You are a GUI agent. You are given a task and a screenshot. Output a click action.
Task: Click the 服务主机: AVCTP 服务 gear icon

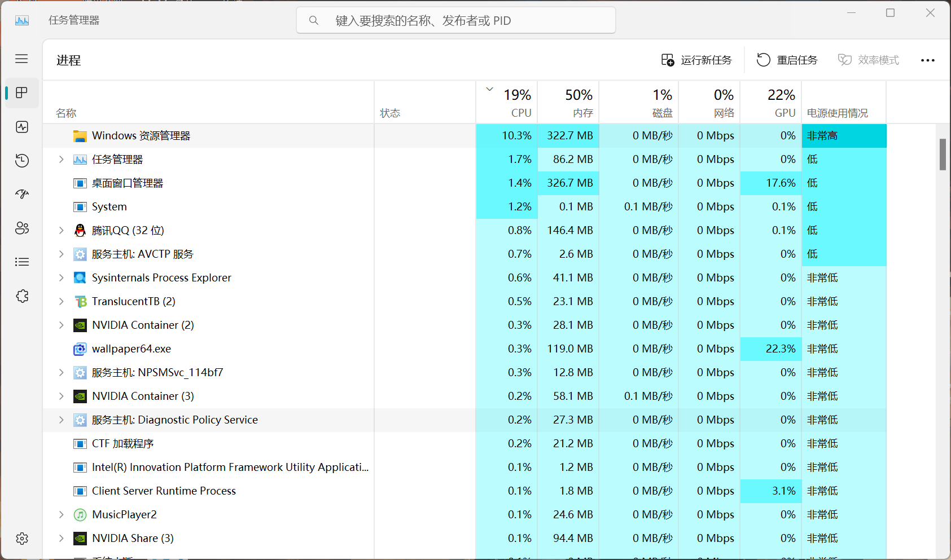tap(80, 254)
